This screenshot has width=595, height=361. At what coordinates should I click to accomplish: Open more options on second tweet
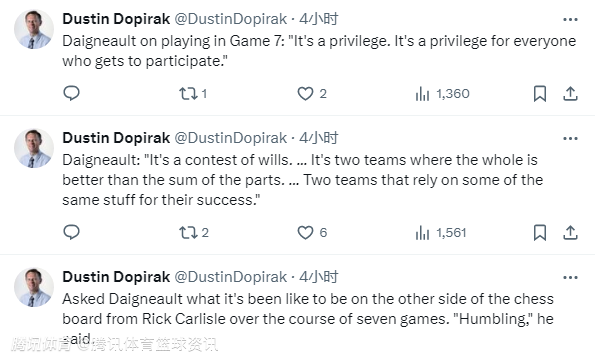pyautogui.click(x=570, y=139)
